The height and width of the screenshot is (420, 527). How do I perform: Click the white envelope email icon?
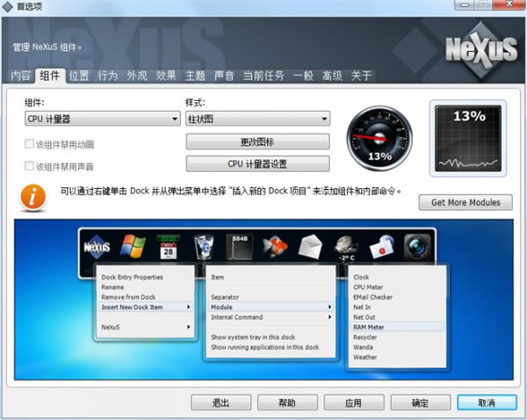tap(310, 247)
